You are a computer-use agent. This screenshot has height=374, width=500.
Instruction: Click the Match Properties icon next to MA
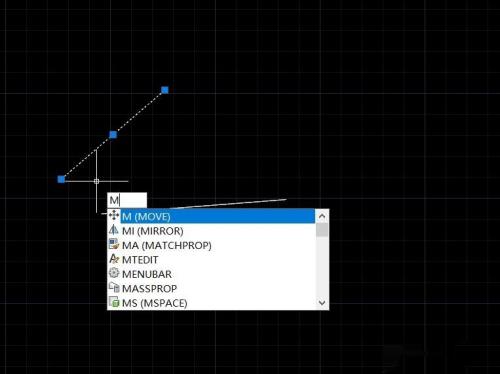[114, 244]
